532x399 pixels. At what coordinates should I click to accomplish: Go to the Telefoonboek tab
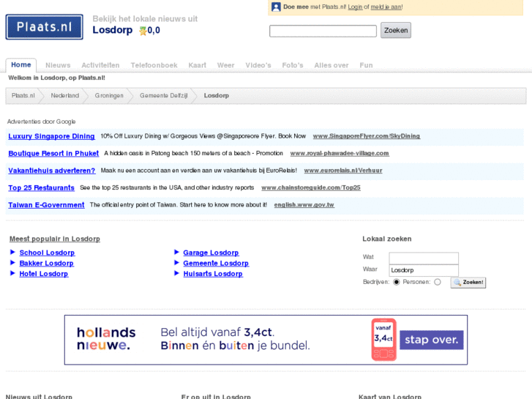[154, 65]
